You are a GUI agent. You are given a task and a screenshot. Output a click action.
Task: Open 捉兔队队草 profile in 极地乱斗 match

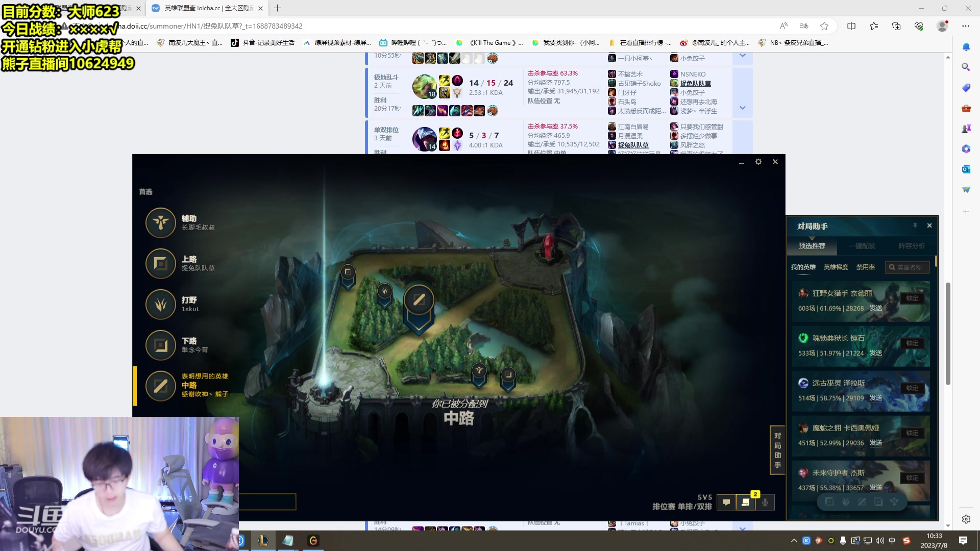click(x=695, y=84)
